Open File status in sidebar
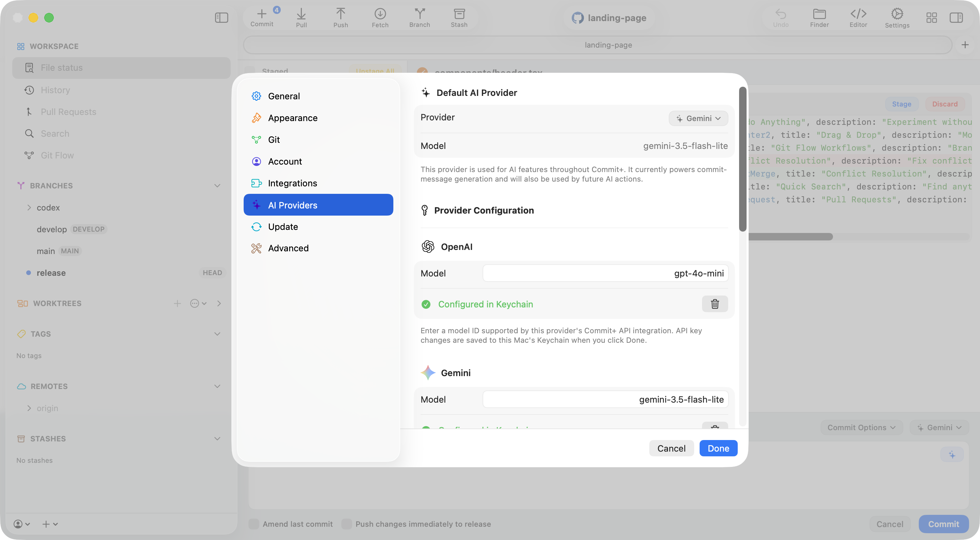This screenshot has height=540, width=980. [121, 68]
